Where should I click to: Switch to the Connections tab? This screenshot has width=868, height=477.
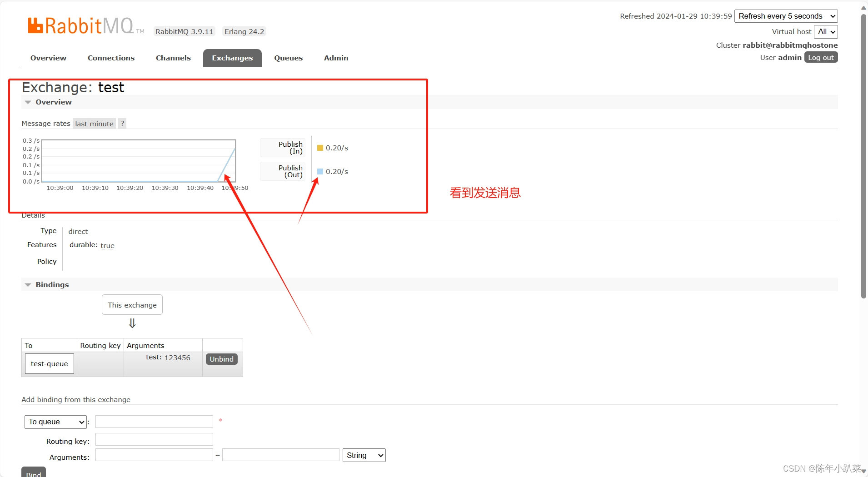point(111,58)
